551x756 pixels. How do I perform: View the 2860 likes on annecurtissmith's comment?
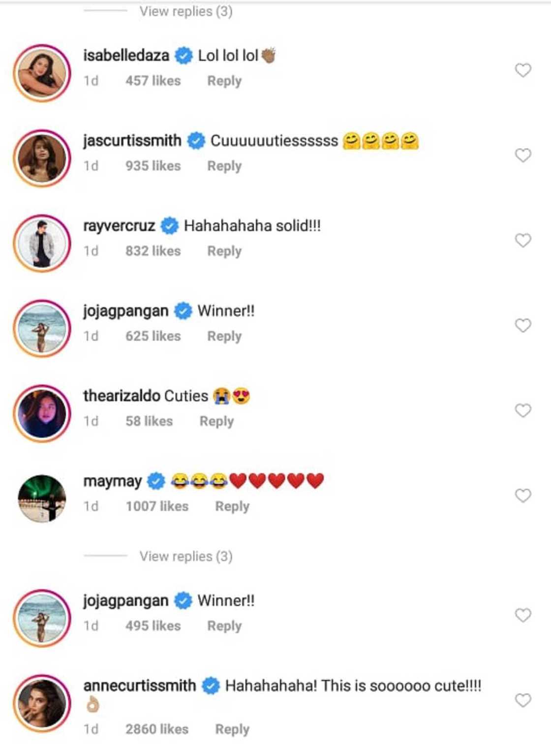[x=156, y=729]
